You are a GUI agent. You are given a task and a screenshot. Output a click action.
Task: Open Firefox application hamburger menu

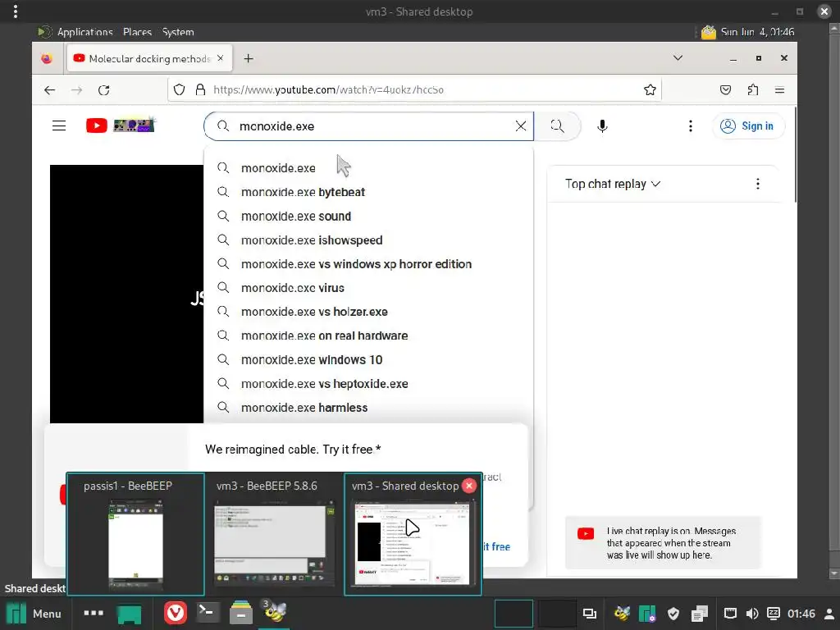pos(779,90)
